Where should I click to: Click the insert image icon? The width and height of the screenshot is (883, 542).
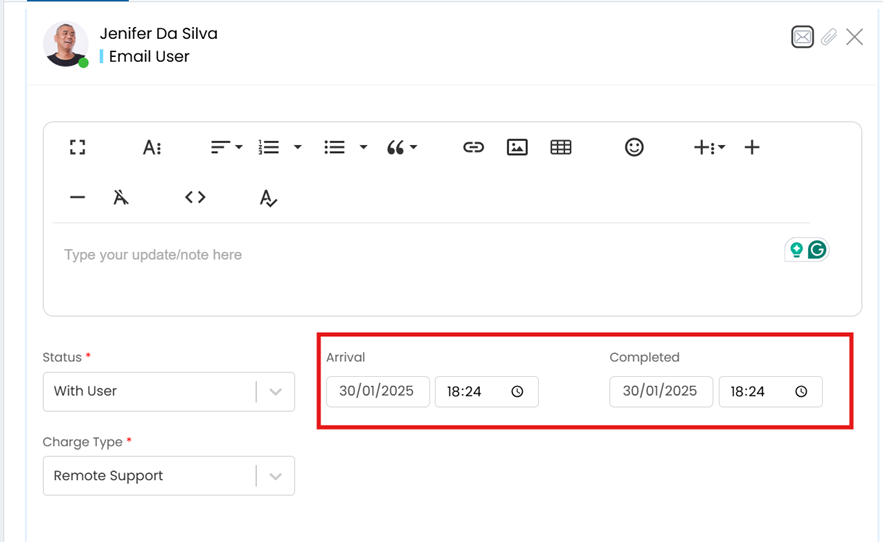tap(517, 147)
